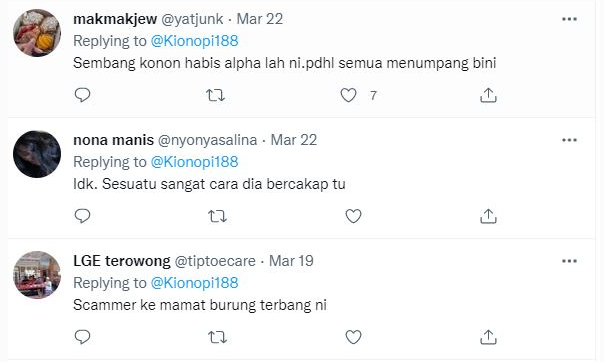Viewport: 604px width, 362px height.
Task: Share makmakjew's tweet
Action: [x=488, y=95]
